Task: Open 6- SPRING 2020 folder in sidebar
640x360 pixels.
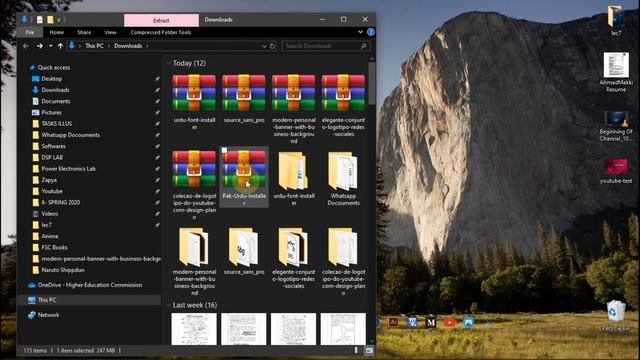Action: click(60, 202)
